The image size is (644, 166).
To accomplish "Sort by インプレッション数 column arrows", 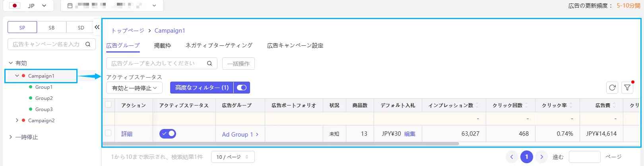I will (x=477, y=105).
